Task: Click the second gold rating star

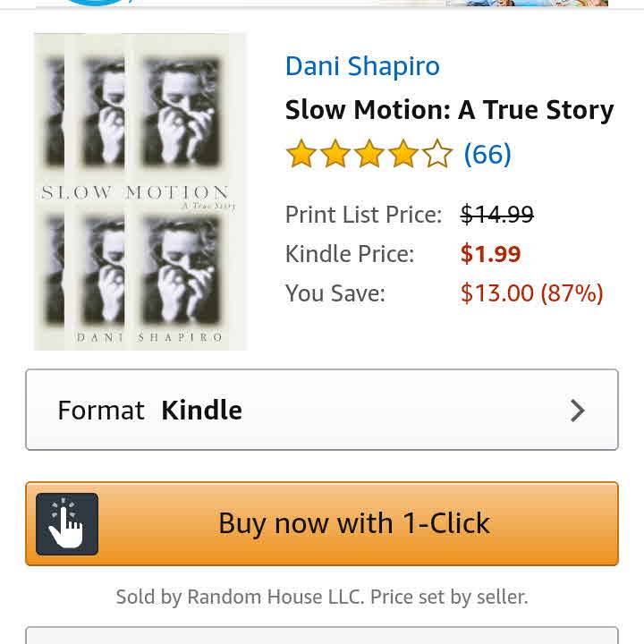Action: click(x=335, y=155)
